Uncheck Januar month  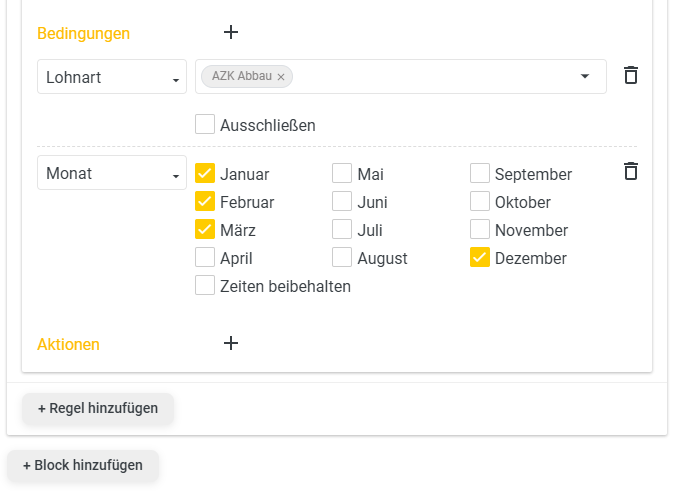coord(205,173)
